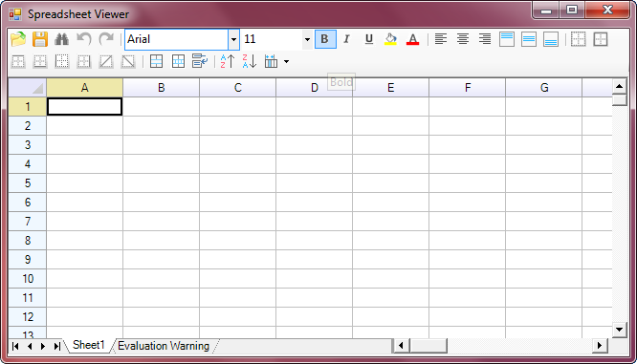Center align text horizontally
Viewport: 637px width, 364px height.
tap(463, 39)
